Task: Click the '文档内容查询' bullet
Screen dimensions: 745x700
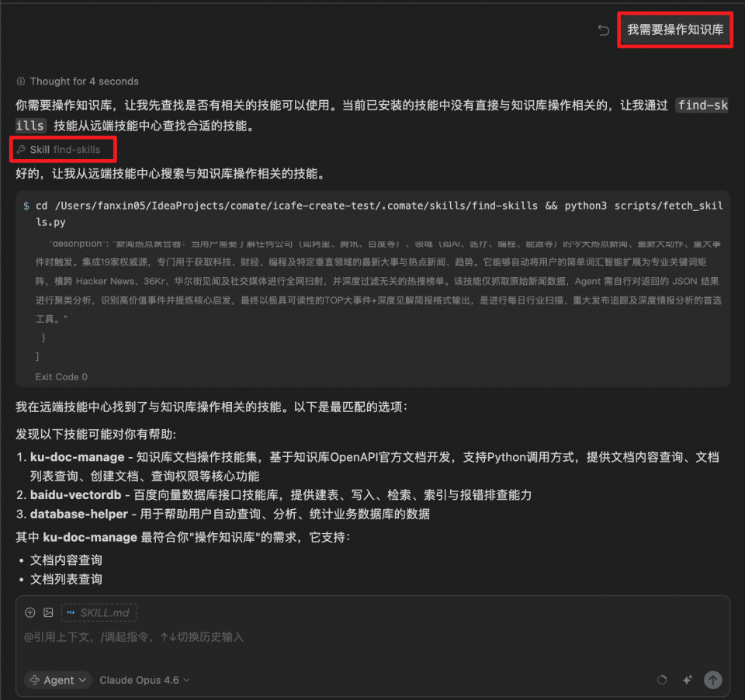Action: coord(66,560)
